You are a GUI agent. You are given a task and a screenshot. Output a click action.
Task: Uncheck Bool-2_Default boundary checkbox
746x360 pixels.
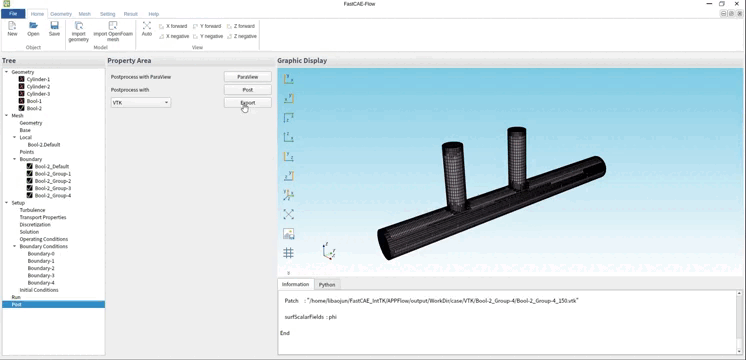29,166
